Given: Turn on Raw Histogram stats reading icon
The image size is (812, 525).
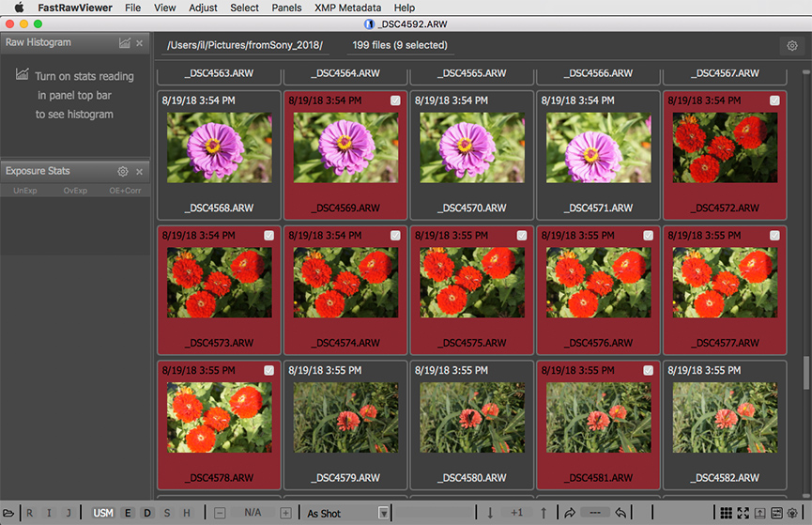Looking at the screenshot, I should point(124,43).
